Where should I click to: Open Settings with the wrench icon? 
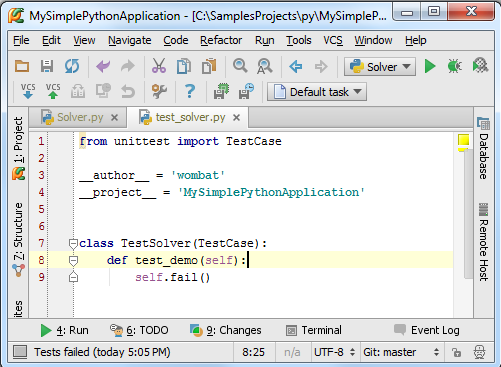[159, 91]
